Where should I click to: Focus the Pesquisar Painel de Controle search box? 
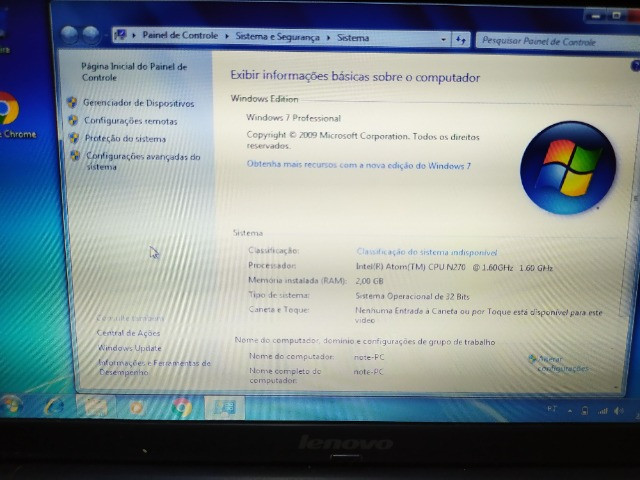pyautogui.click(x=558, y=42)
